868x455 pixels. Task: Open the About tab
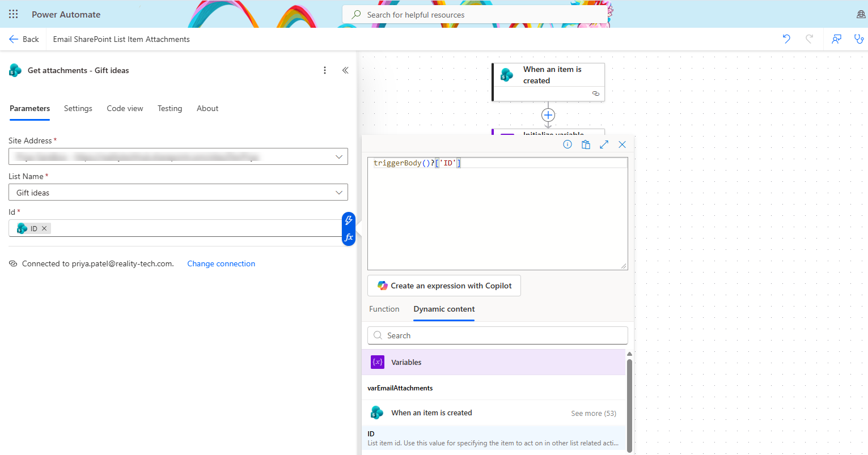(208, 108)
